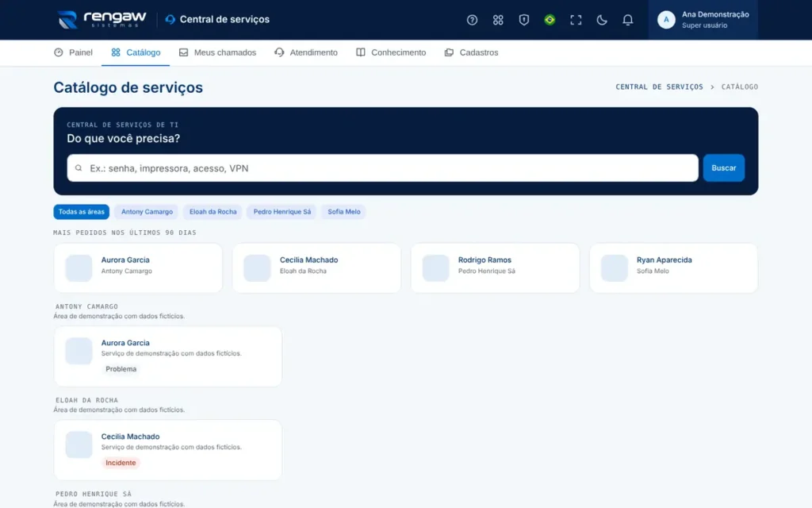This screenshot has height=508, width=812.
Task: Click the user avatar letter A
Action: tap(666, 20)
